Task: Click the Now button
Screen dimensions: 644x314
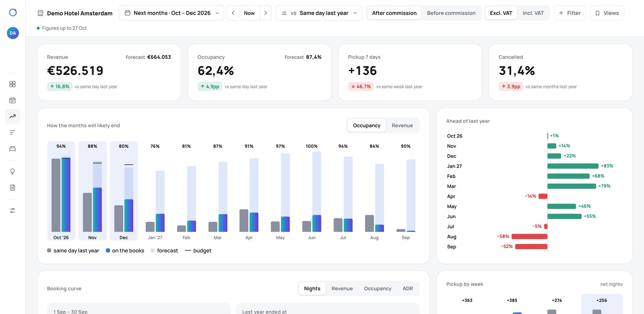Action: point(250,13)
